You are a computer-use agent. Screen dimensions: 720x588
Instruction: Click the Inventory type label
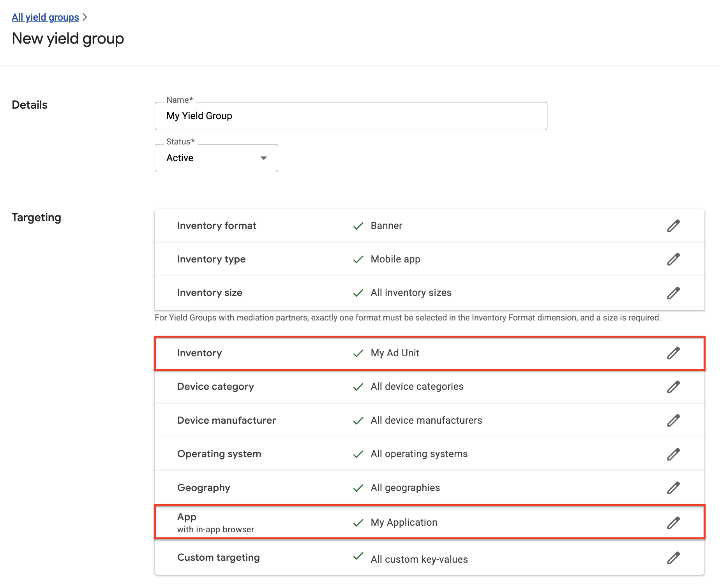(211, 259)
